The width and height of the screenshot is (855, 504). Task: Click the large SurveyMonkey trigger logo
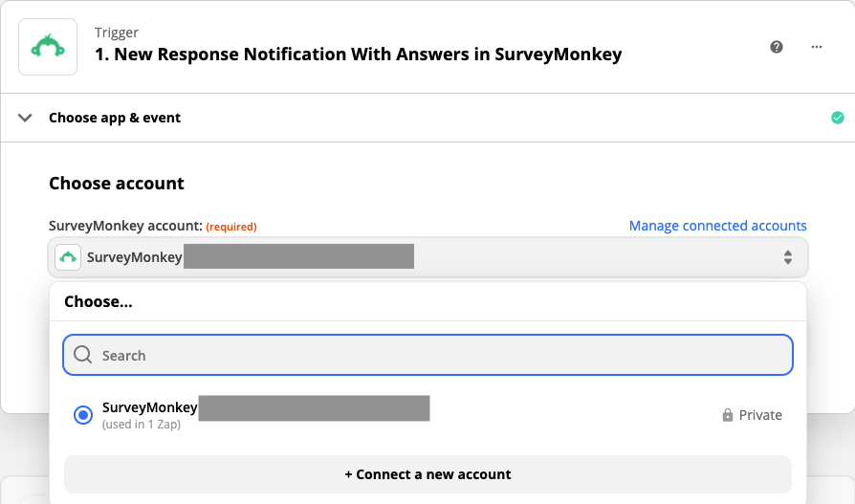tap(48, 47)
